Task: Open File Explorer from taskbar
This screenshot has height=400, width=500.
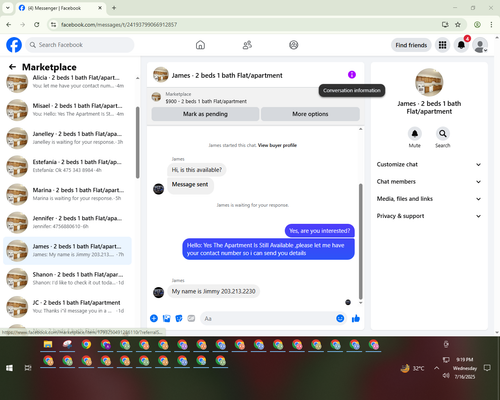Action: pos(48,345)
